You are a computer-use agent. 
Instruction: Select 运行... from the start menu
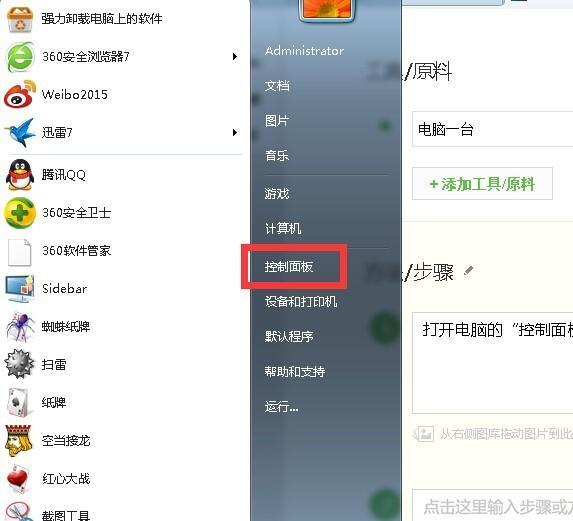click(281, 407)
